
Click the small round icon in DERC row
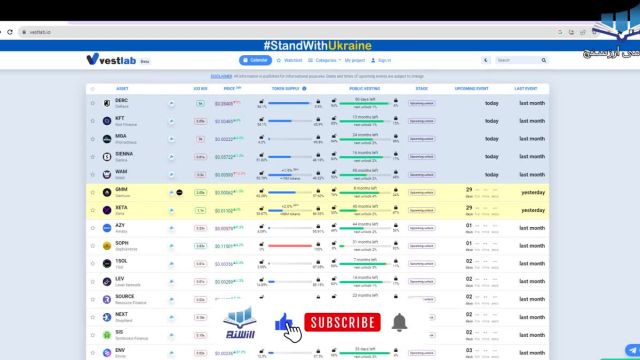pos(171,103)
